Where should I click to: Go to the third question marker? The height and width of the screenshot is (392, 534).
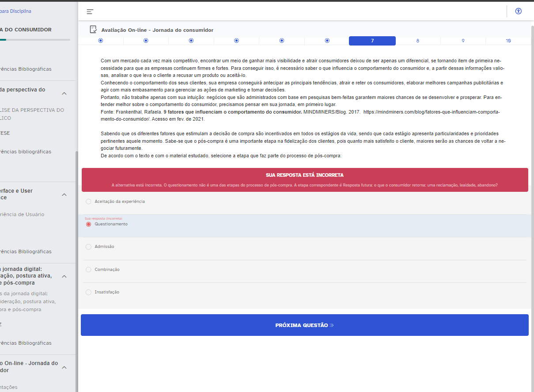[x=191, y=41]
